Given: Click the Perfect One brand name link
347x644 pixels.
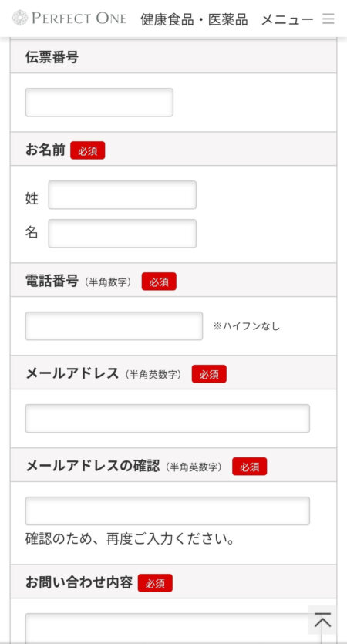Looking at the screenshot, I should pos(79,19).
